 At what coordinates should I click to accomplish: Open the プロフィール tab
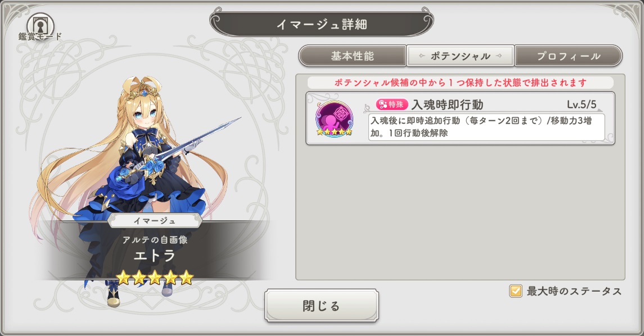click(569, 56)
